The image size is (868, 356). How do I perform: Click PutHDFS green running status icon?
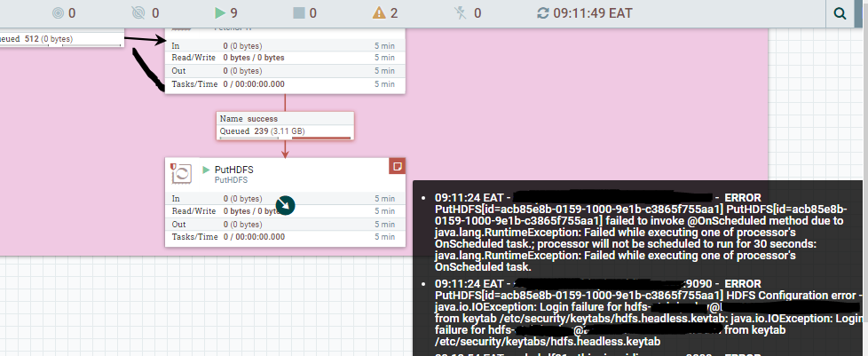[207, 170]
